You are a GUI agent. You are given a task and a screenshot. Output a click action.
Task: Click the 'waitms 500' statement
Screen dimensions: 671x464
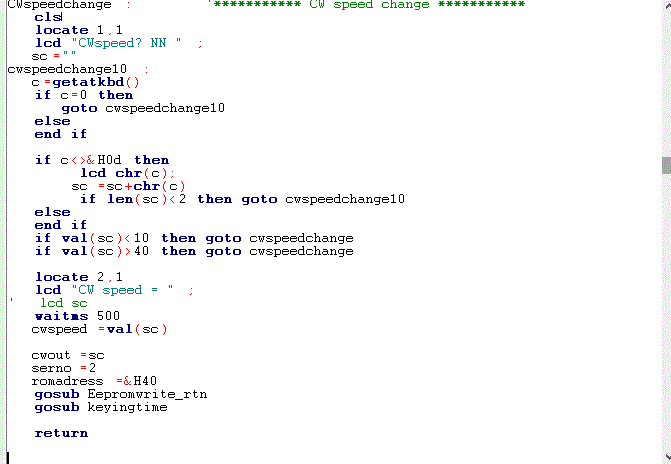tap(77, 316)
